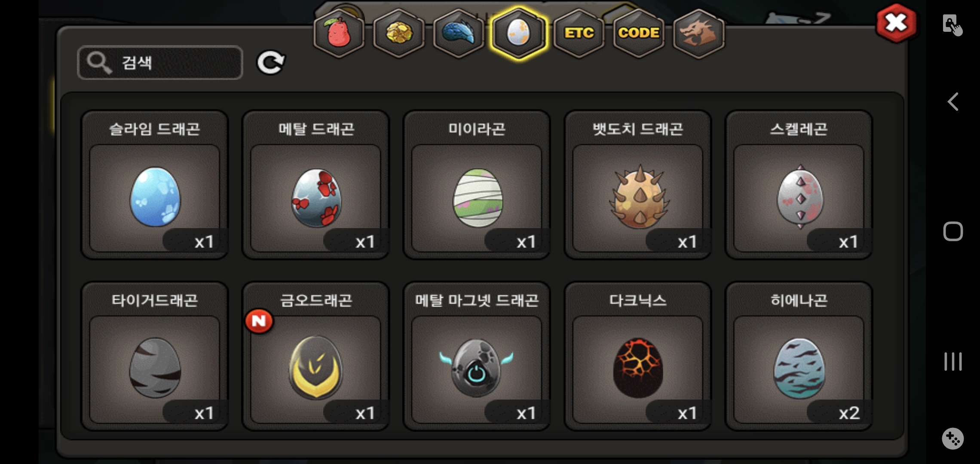Choose the 미이라곤 bandaged egg
The width and height of the screenshot is (980, 464).
tap(477, 185)
